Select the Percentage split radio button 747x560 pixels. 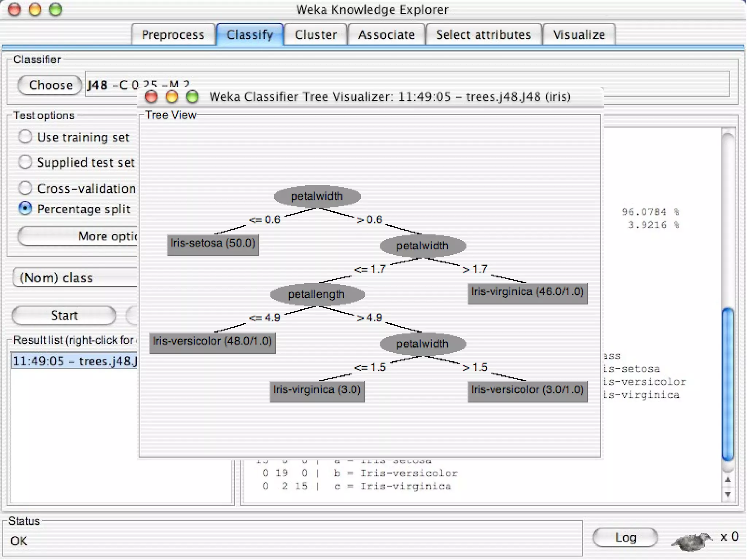coord(25,209)
